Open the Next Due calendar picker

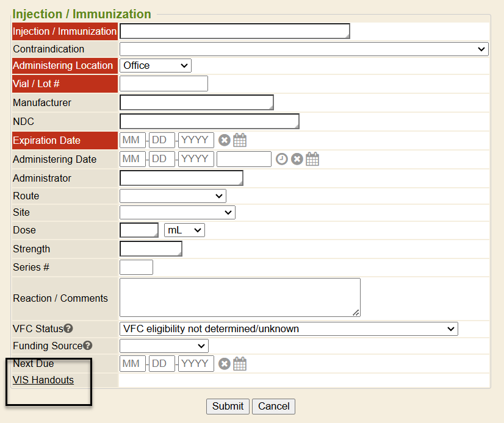click(x=240, y=364)
